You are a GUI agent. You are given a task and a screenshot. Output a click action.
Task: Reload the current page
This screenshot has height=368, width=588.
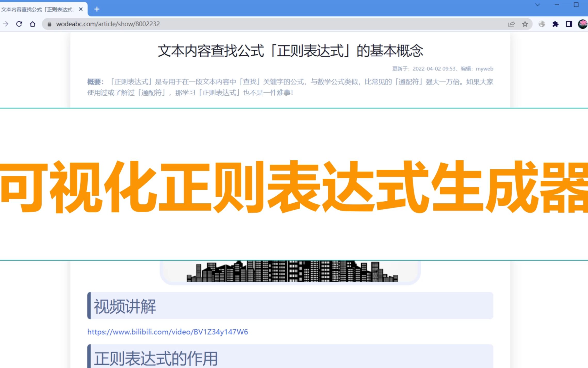[19, 24]
